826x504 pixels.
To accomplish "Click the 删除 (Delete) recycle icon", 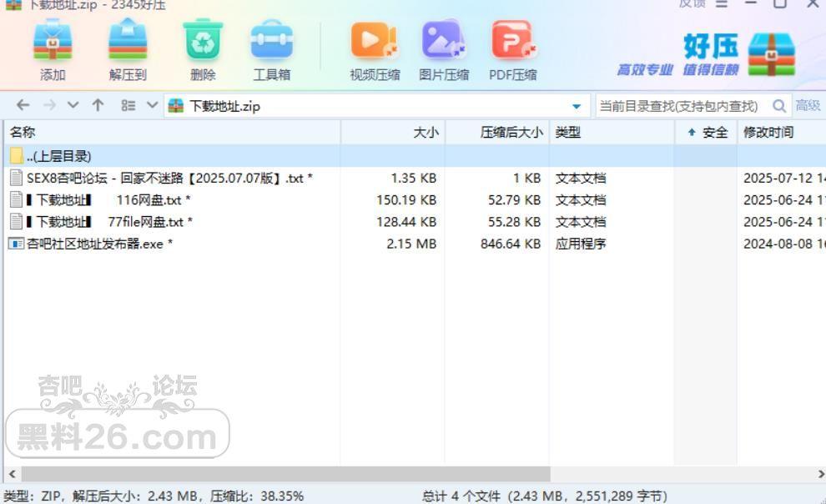I will pos(203,40).
